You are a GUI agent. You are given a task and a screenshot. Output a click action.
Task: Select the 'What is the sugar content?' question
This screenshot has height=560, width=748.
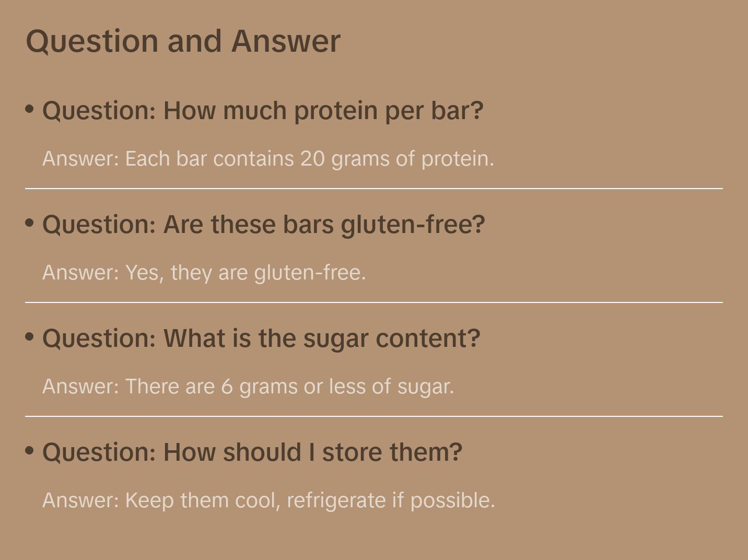tap(261, 339)
